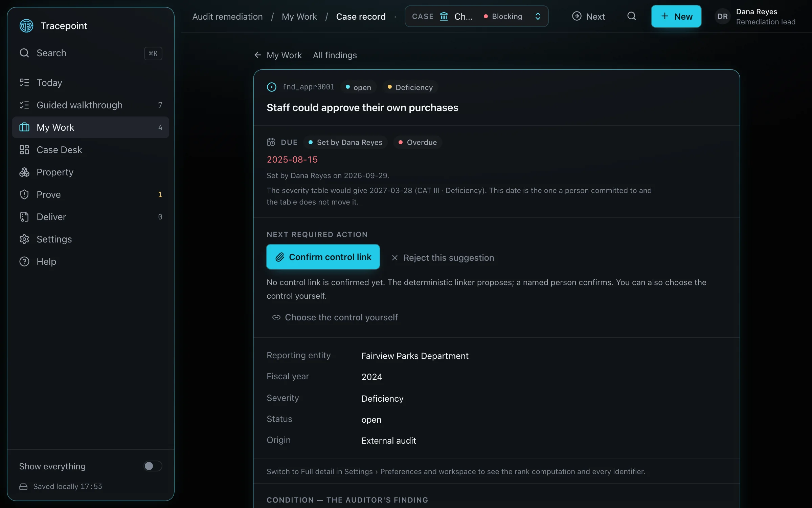Choose the control yourself
The height and width of the screenshot is (508, 812).
335,317
